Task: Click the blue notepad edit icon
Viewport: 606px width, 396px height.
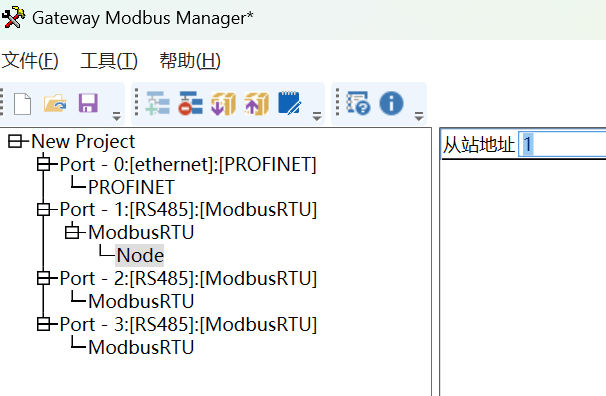Action: [289, 103]
